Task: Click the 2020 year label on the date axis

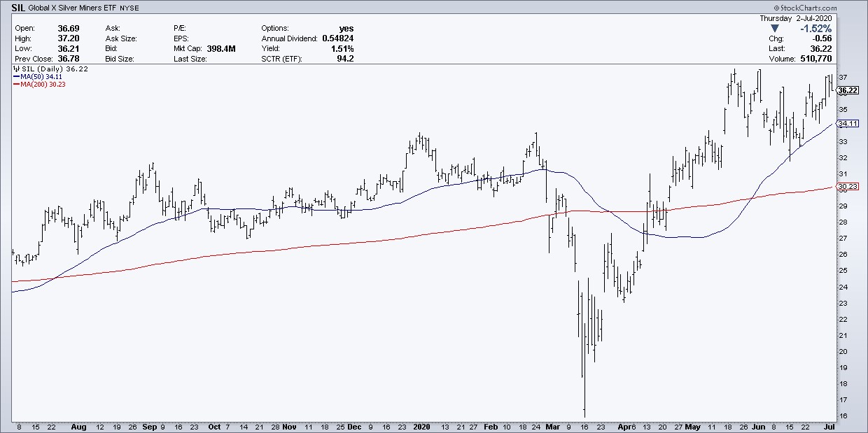Action: [422, 426]
